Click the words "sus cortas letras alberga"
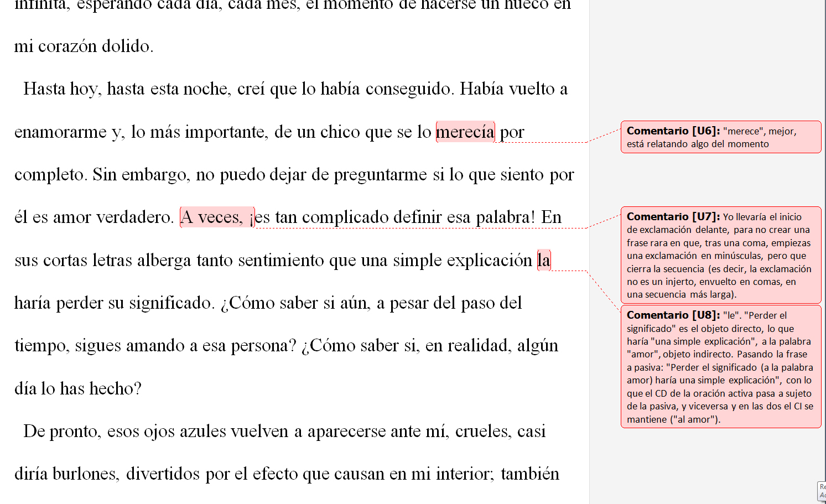The image size is (826, 504). (103, 260)
